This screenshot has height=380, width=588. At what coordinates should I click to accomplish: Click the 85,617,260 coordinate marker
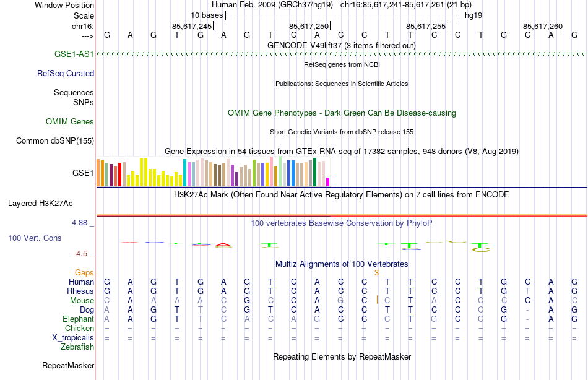pyautogui.click(x=543, y=26)
